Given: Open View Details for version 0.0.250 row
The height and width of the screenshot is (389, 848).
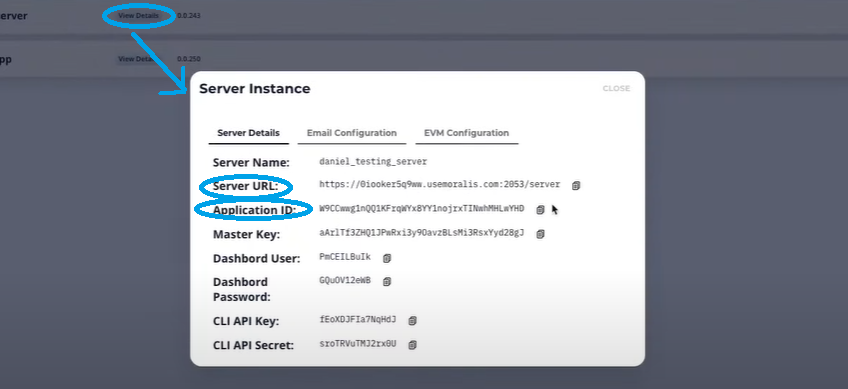Looking at the screenshot, I should coord(138,59).
